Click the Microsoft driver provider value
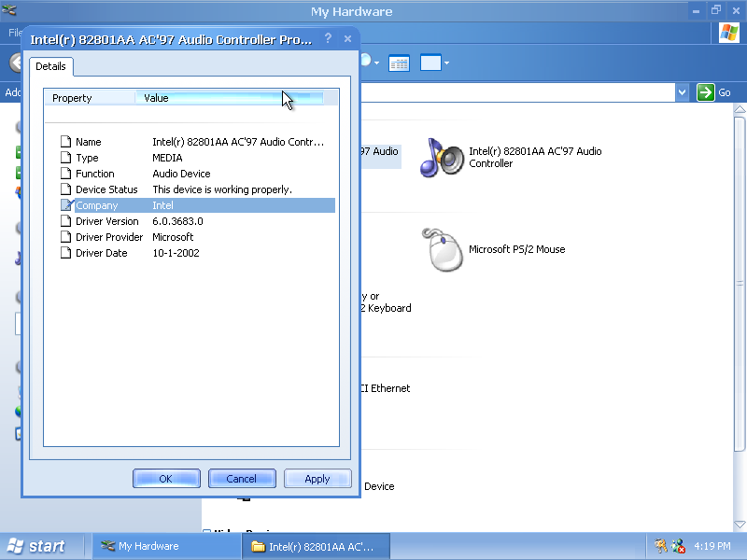 coord(173,237)
